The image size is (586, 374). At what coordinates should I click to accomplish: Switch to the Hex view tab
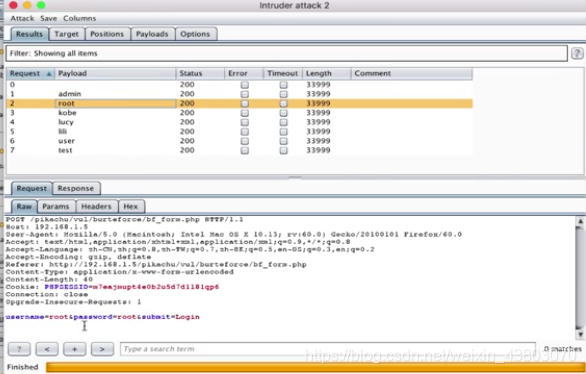coord(131,206)
